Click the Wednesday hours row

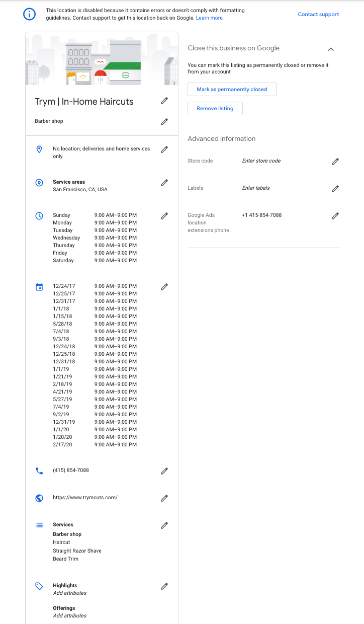(95, 238)
